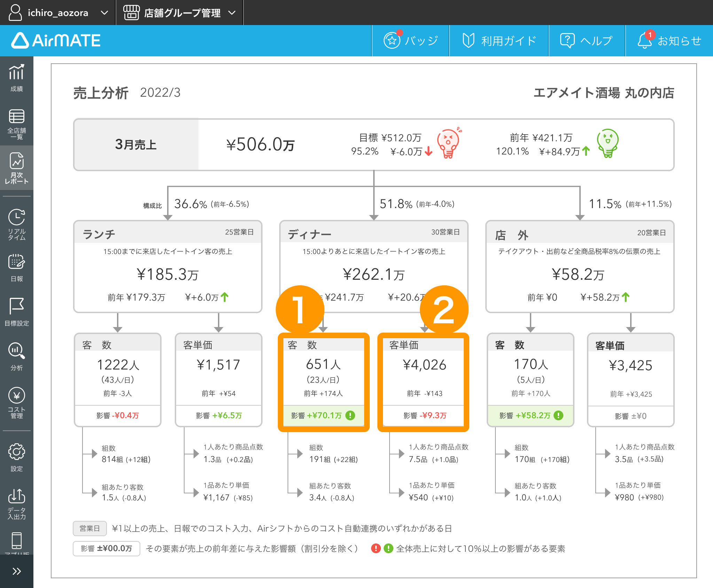Viewport: 713px width, 588px height.
Task: Click the 前年 ¥421.1万 text
Action: point(541,138)
